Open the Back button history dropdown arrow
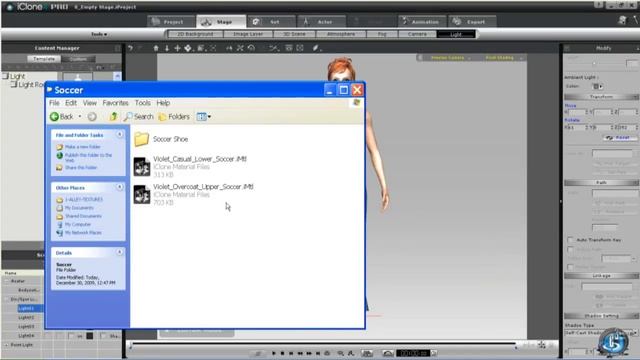The image size is (640, 360). 80,117
